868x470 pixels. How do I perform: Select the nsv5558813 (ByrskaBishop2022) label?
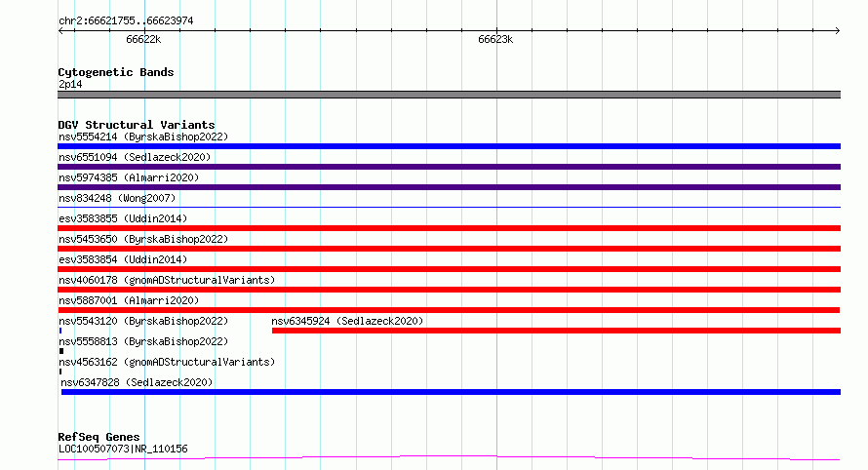pyautogui.click(x=143, y=341)
